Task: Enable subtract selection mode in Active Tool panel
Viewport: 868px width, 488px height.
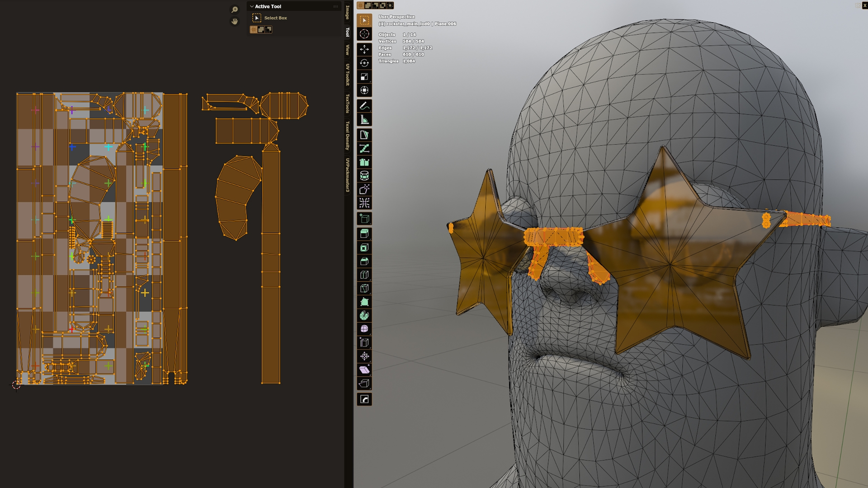Action: 269,29
